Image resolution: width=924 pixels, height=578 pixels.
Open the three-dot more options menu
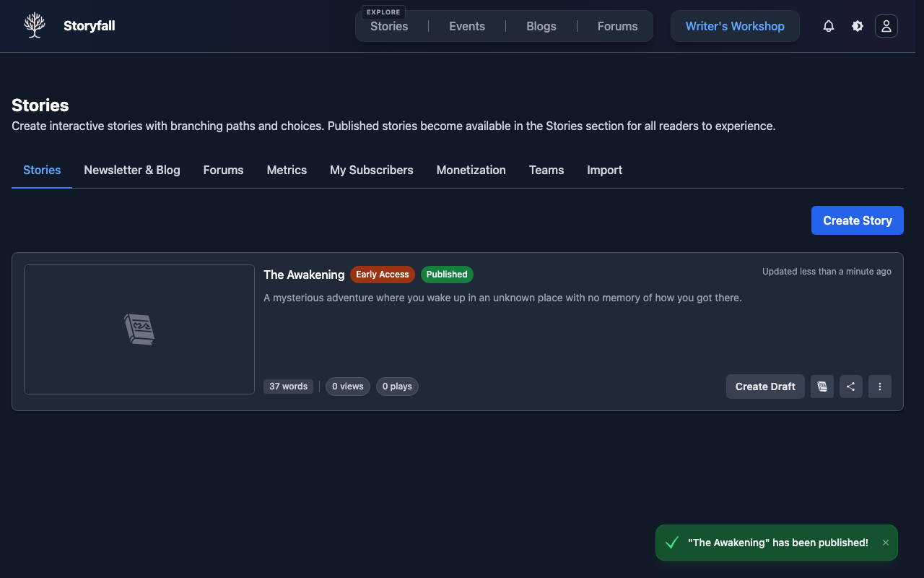point(880,387)
